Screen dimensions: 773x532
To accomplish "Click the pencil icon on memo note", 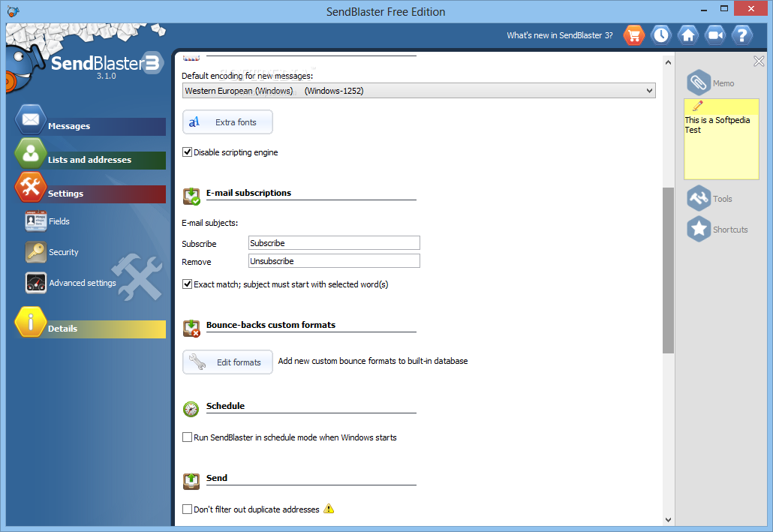I will [697, 106].
